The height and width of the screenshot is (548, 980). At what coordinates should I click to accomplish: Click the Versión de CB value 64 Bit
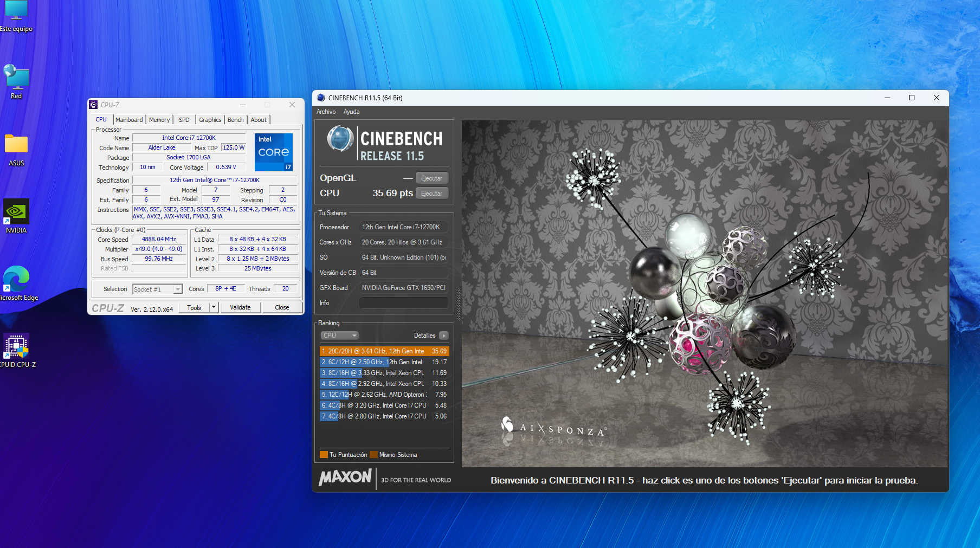coord(404,273)
